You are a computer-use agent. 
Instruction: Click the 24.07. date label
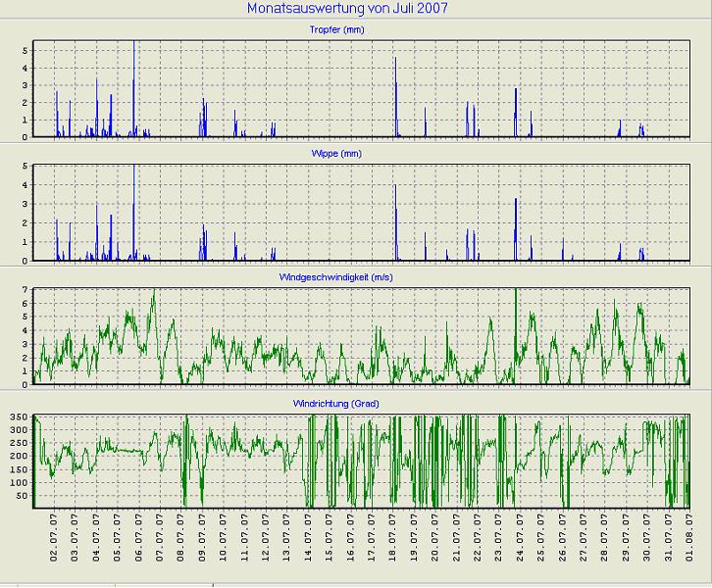pos(520,537)
